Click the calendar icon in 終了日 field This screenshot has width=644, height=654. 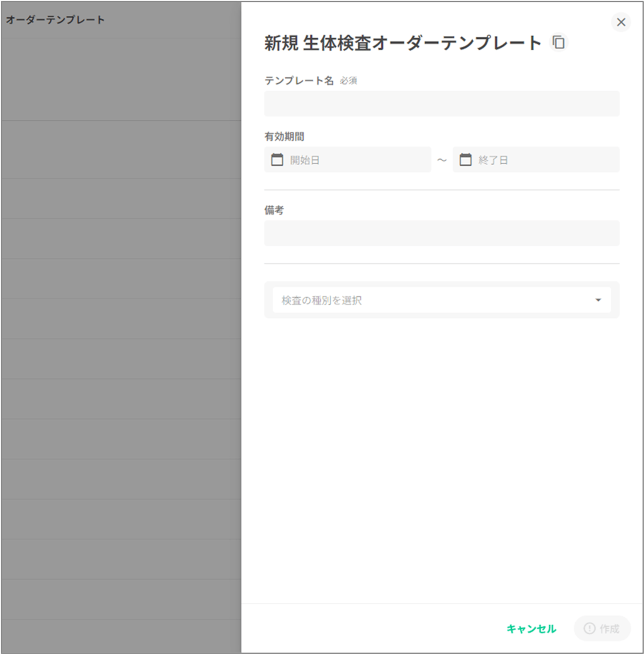coord(465,160)
